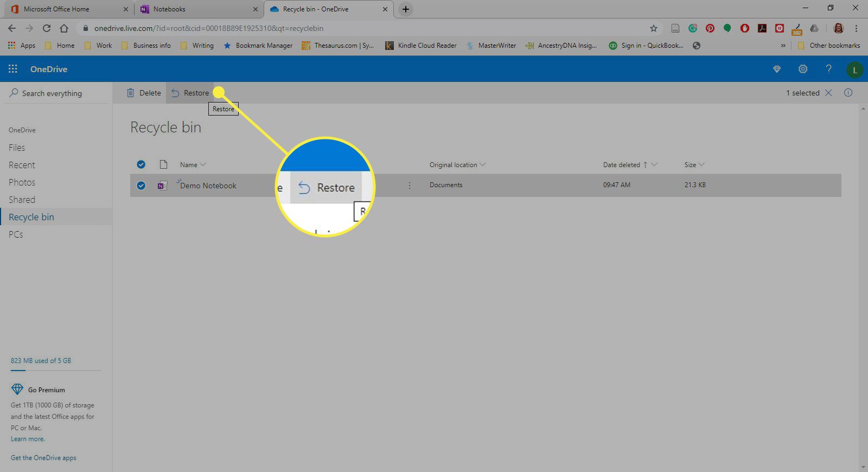Click Get the OneDrive apps link
868x472 pixels.
click(x=43, y=458)
